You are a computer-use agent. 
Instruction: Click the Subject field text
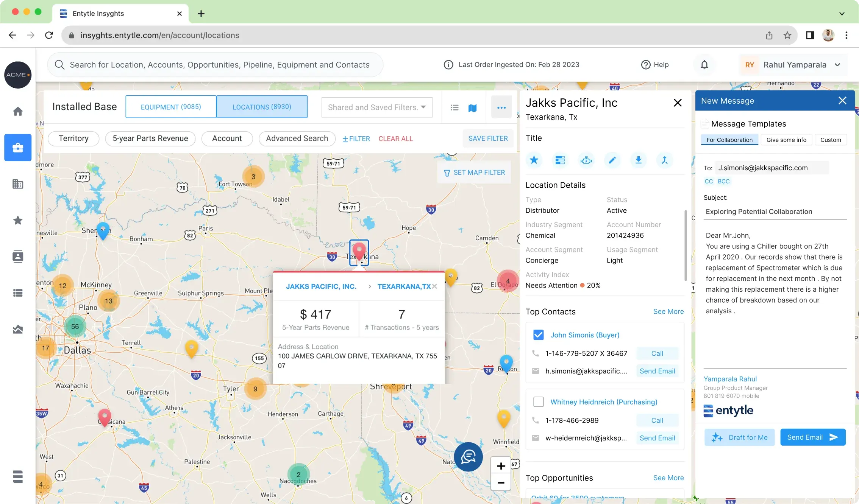point(759,212)
